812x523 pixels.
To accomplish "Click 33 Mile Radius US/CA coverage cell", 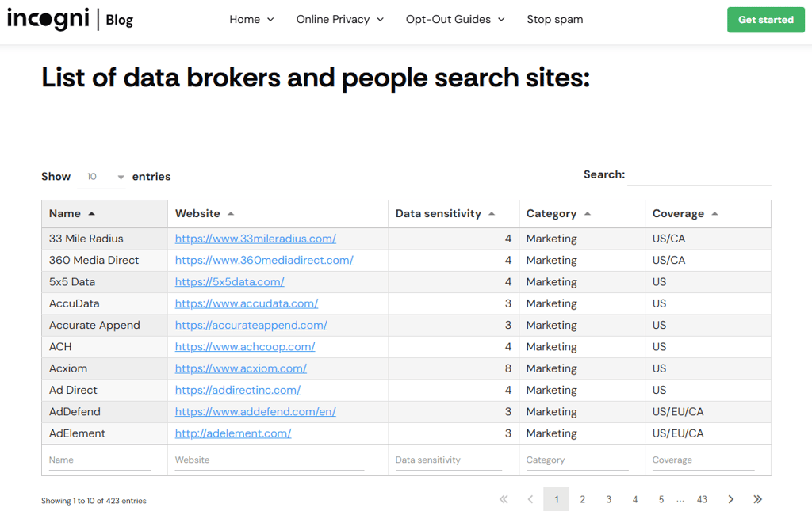I will [x=708, y=239].
